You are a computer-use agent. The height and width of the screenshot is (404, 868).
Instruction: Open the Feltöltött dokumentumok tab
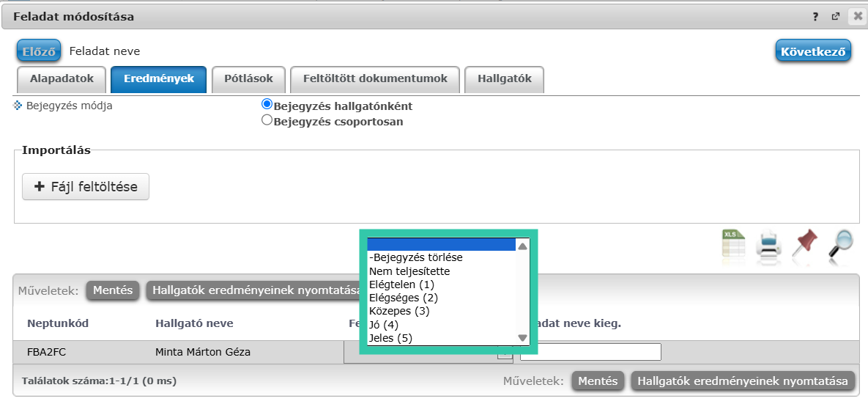tap(375, 79)
